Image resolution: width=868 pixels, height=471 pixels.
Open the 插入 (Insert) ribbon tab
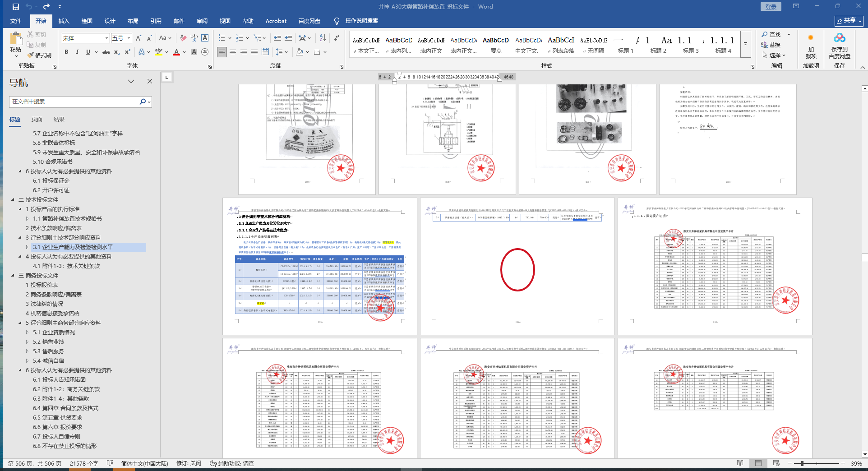[64, 21]
